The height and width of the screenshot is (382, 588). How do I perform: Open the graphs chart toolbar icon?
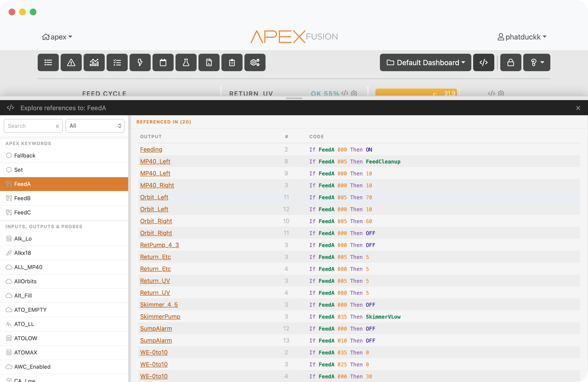94,62
